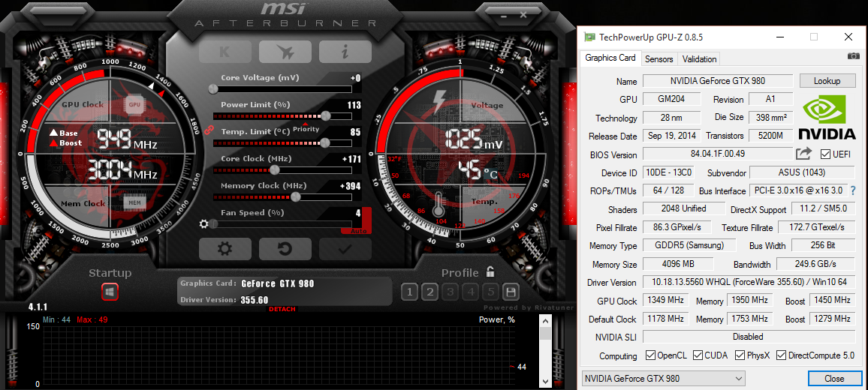Click the Kombustor K button in Afterburner
Image resolution: width=868 pixels, height=390 pixels.
tap(225, 52)
